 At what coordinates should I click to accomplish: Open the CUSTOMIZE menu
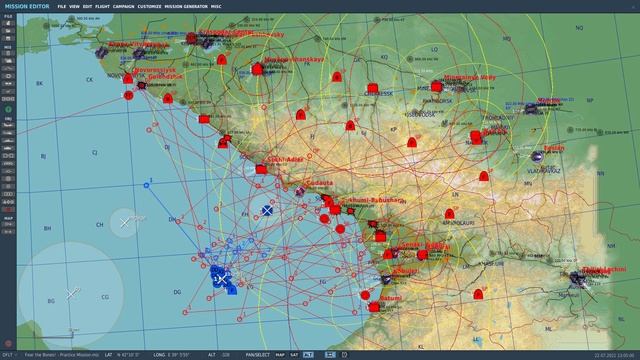149,7
